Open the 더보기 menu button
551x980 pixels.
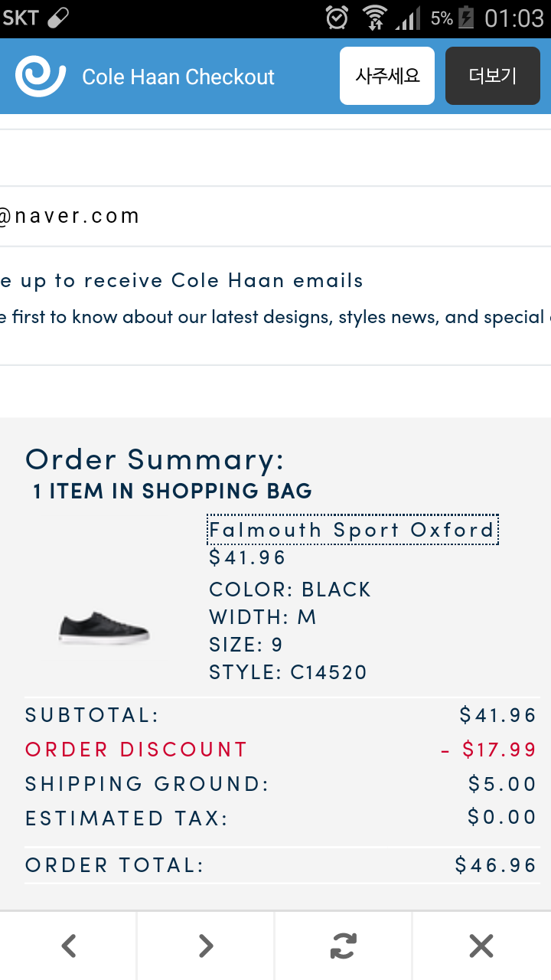493,76
